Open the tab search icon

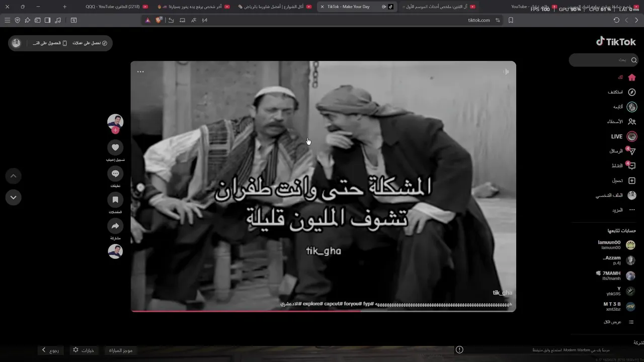pyautogui.click(x=73, y=20)
